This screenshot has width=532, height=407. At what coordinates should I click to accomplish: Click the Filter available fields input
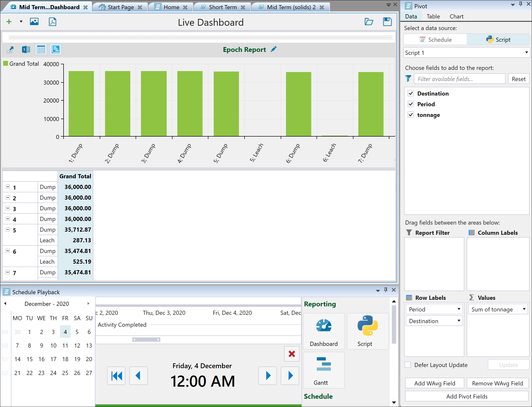pos(459,79)
